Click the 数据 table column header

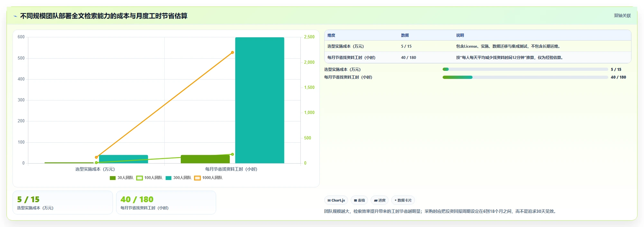click(x=405, y=35)
